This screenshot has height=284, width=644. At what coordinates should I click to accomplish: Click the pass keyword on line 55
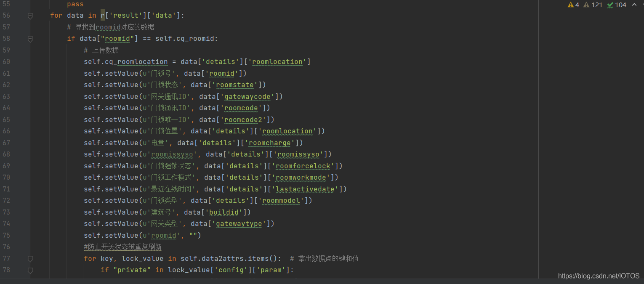(75, 4)
